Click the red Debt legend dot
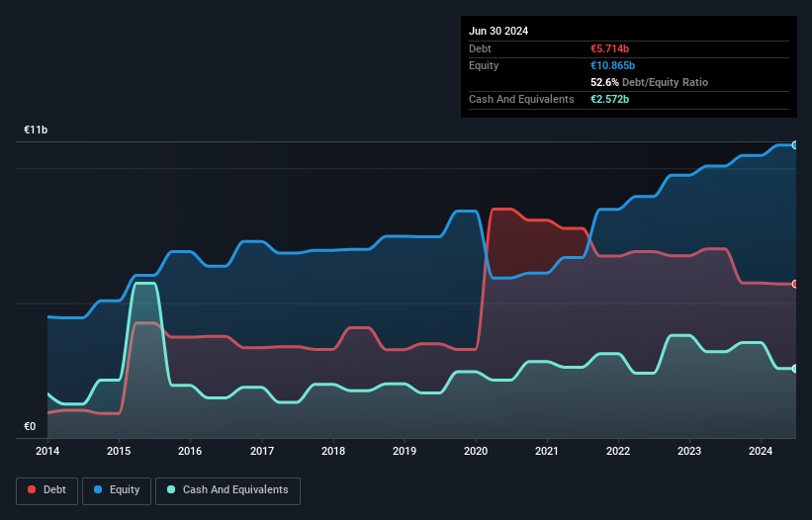Screen dimensions: 812x520 click(32, 489)
